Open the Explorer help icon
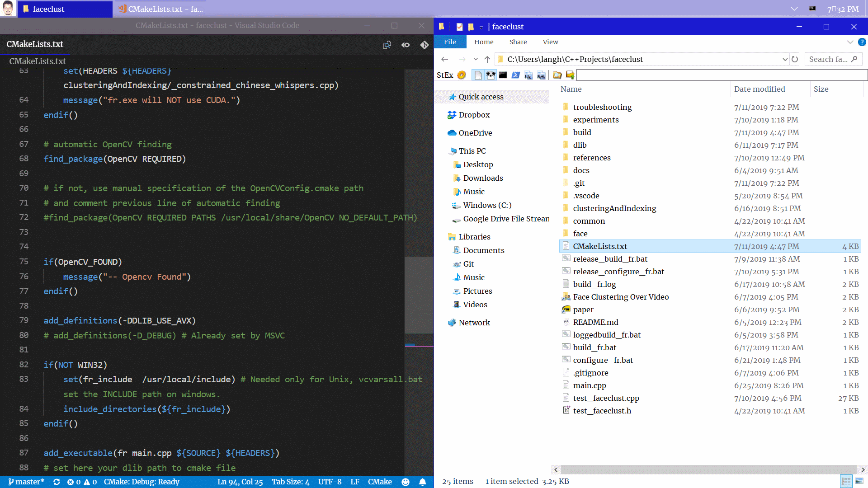Screen dimensions: 868x488 tap(862, 42)
